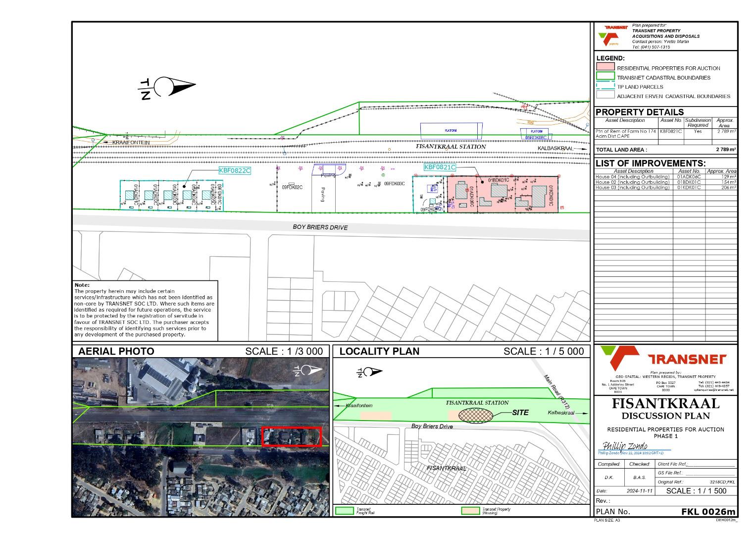Click the Transnet Freight Rail legend swatch

point(345,510)
